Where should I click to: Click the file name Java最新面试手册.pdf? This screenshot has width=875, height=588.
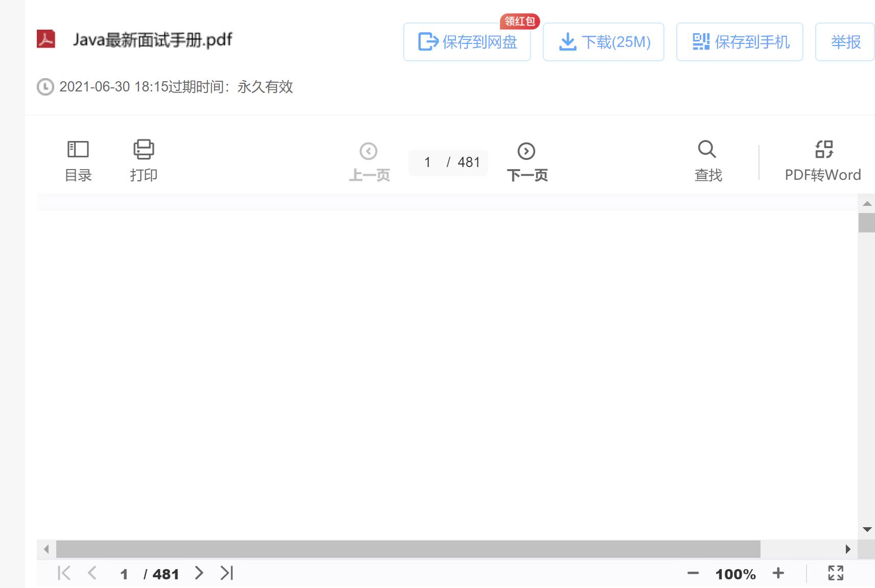click(x=152, y=40)
